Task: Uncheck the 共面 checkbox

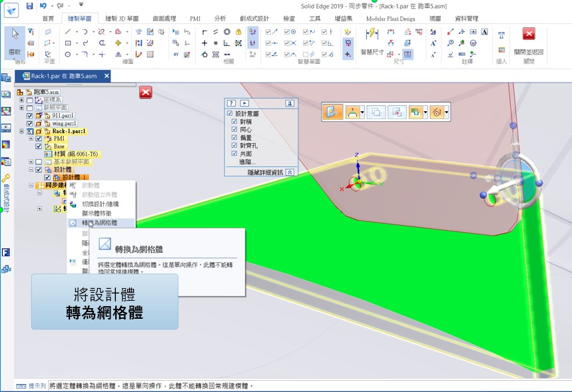Action: [x=234, y=154]
